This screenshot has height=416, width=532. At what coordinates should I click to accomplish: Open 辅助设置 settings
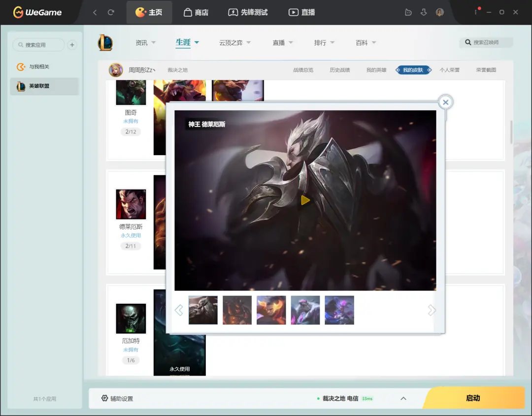click(117, 398)
